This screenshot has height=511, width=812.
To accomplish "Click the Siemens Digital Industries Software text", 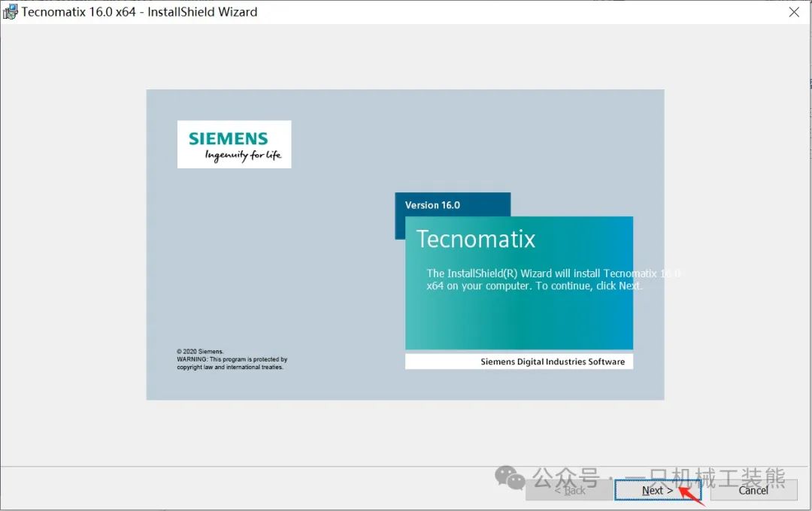I will click(553, 361).
